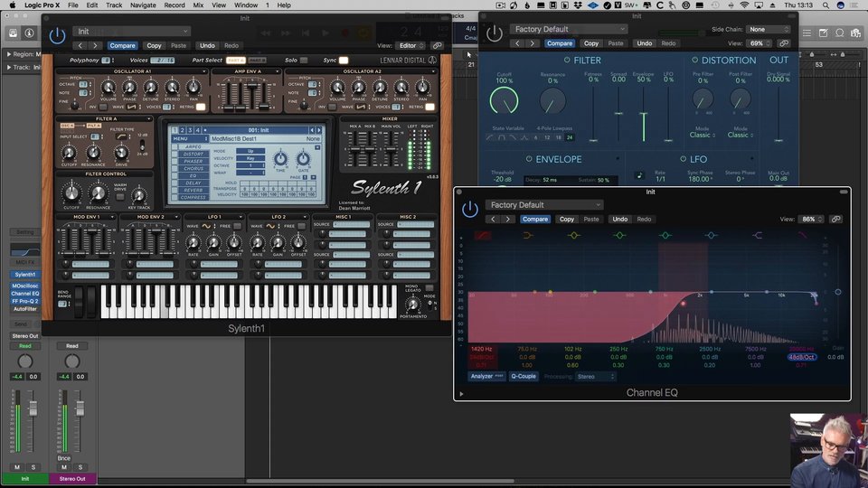Image resolution: width=868 pixels, height=488 pixels.
Task: Click Copy in the Channel EQ window
Action: 567,219
